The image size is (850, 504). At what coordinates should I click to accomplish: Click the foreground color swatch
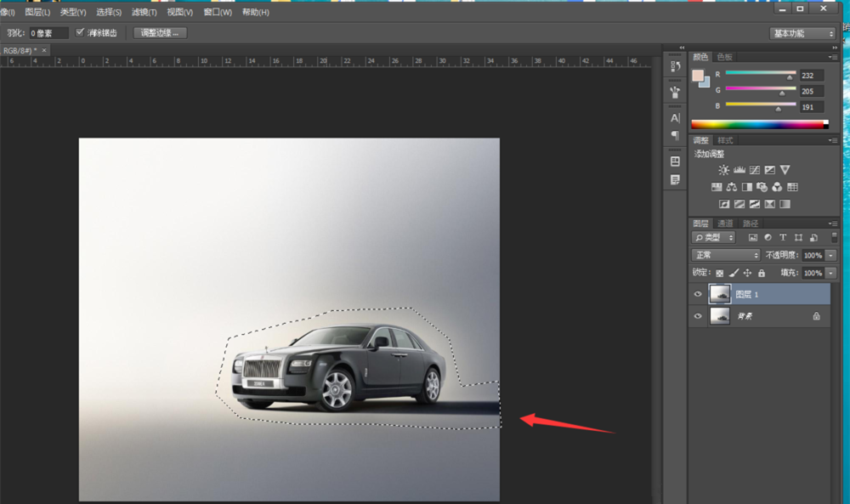699,76
